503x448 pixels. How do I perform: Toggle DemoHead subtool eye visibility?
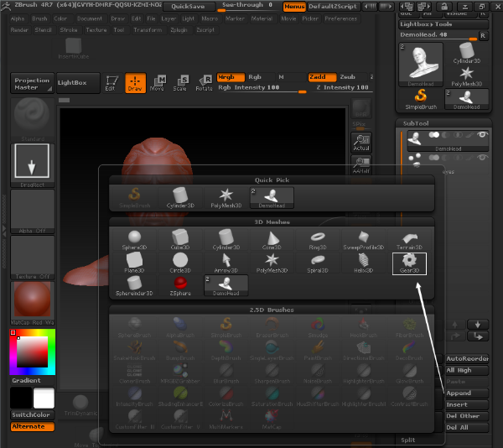(482, 135)
